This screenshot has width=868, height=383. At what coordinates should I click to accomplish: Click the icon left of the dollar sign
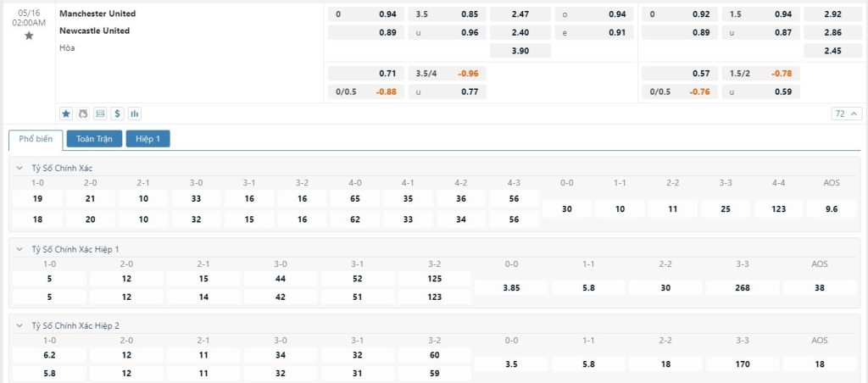click(x=100, y=113)
